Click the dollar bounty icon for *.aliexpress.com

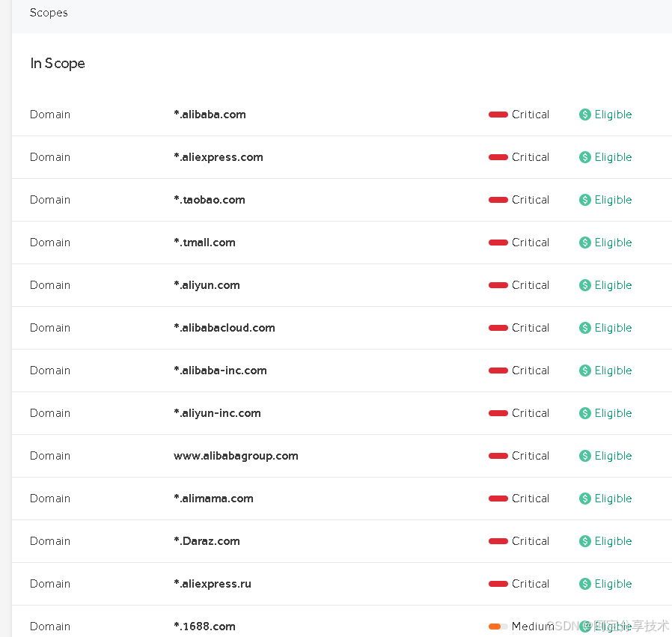coord(584,157)
